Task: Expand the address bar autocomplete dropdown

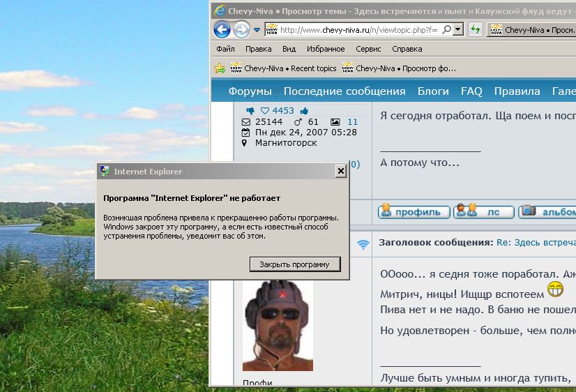Action: click(x=458, y=29)
